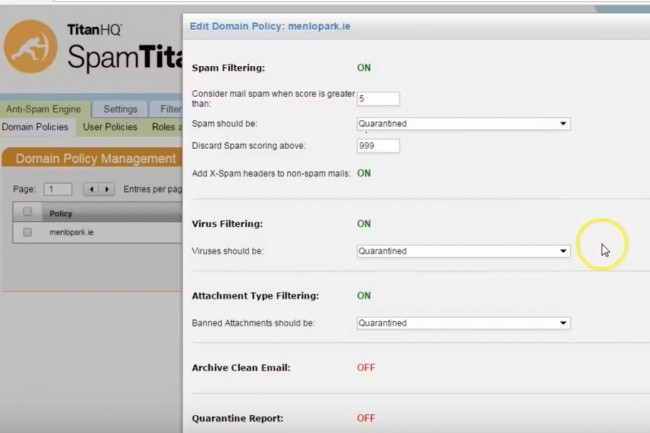Select the Domain Policies sub-tab
This screenshot has height=433, width=650.
coord(35,127)
